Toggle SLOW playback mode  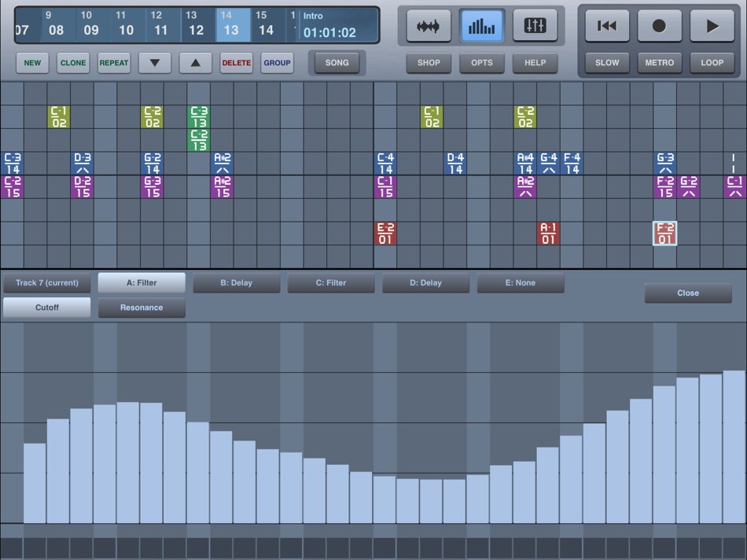[607, 63]
